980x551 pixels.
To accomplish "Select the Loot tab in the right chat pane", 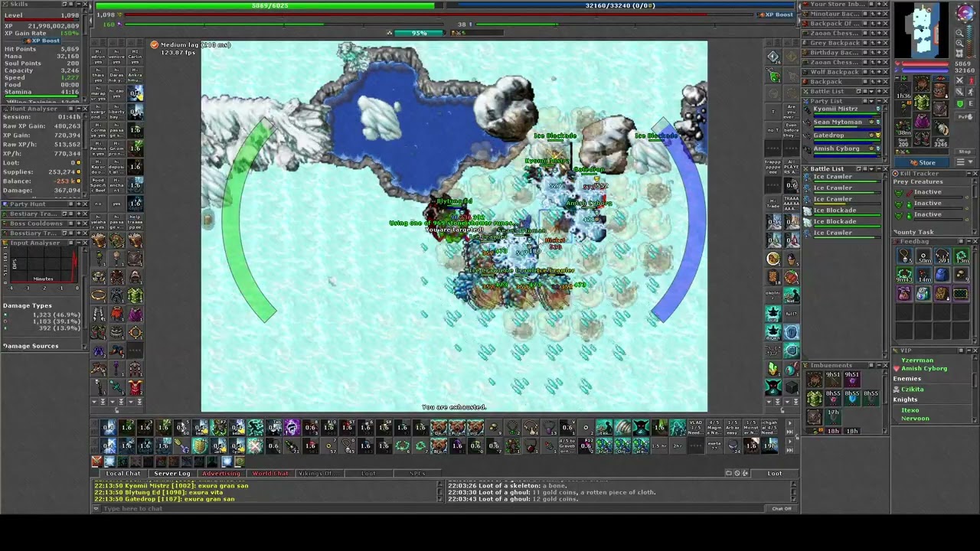I will [775, 473].
